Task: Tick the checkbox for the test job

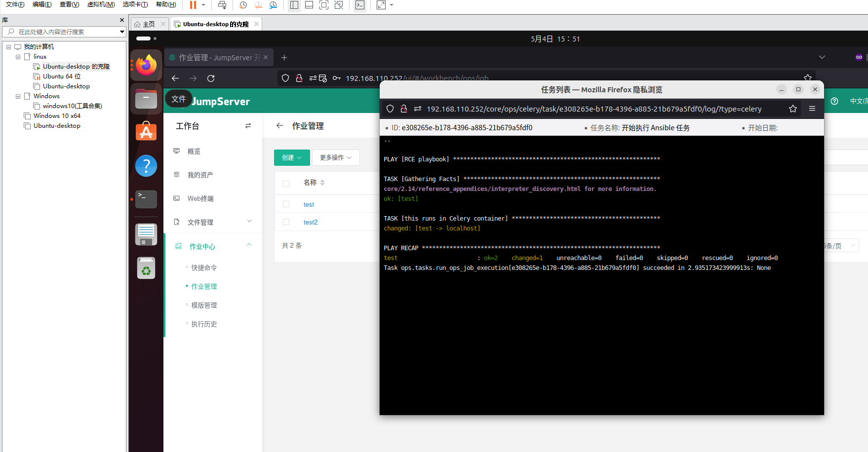Action: [x=286, y=204]
